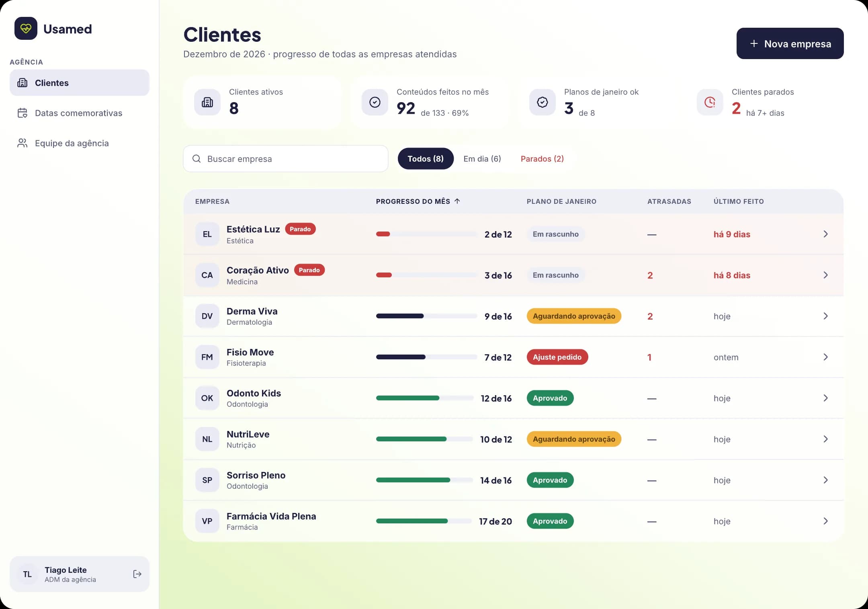Viewport: 868px width, 609px height.
Task: Click the logout icon beside Tiago Leite
Action: pos(137,574)
